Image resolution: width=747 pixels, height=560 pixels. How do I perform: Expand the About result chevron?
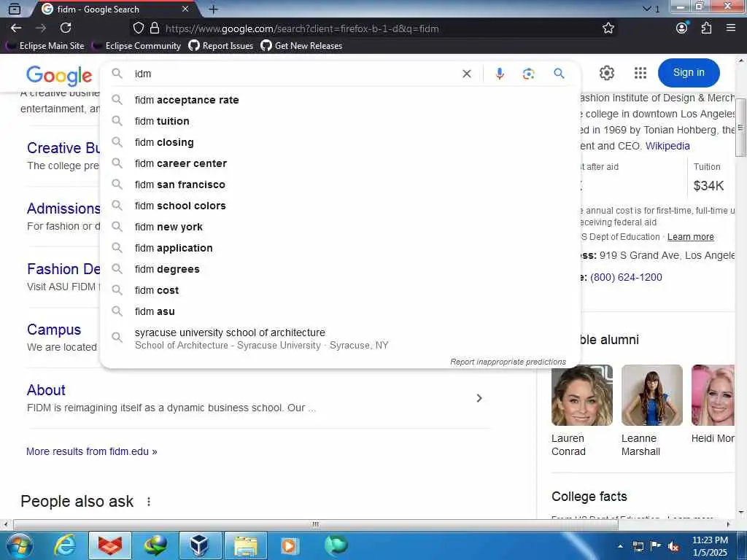tap(479, 398)
